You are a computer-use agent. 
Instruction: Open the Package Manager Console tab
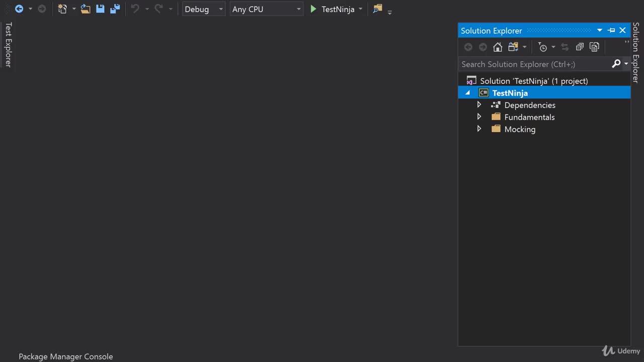[x=66, y=356]
